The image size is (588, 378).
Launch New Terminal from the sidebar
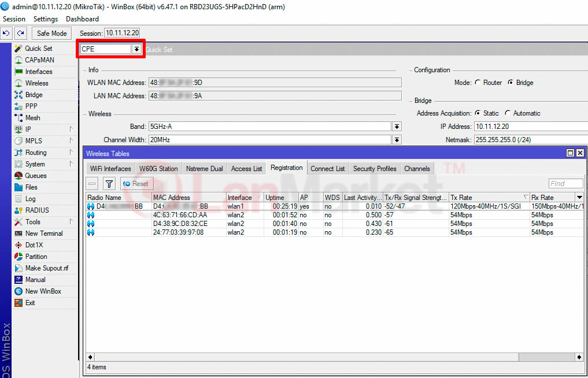click(x=43, y=234)
